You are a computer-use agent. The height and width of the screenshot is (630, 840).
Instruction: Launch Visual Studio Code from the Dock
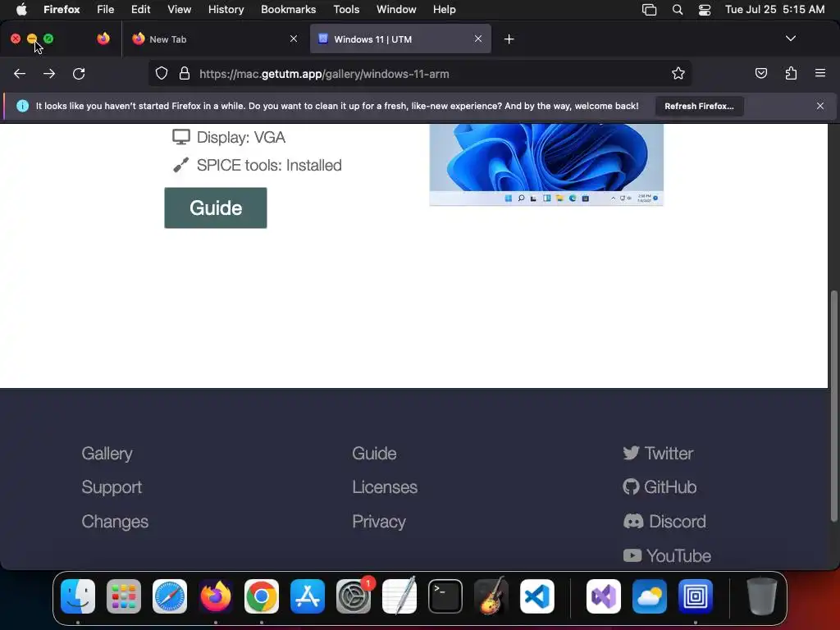536,596
